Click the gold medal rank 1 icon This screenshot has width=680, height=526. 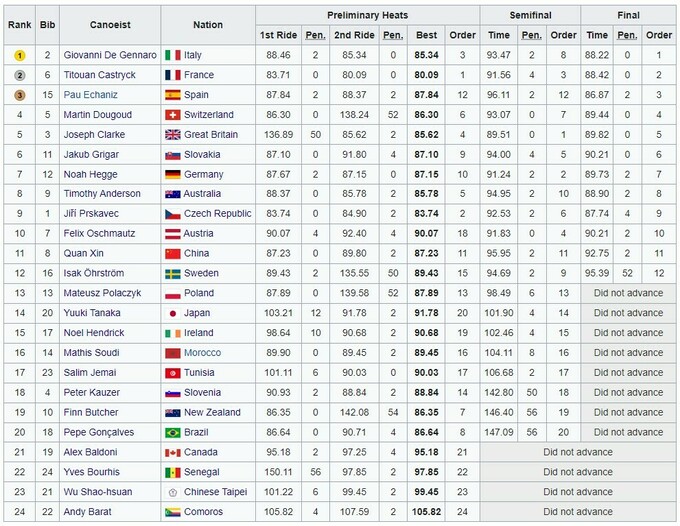coord(19,55)
